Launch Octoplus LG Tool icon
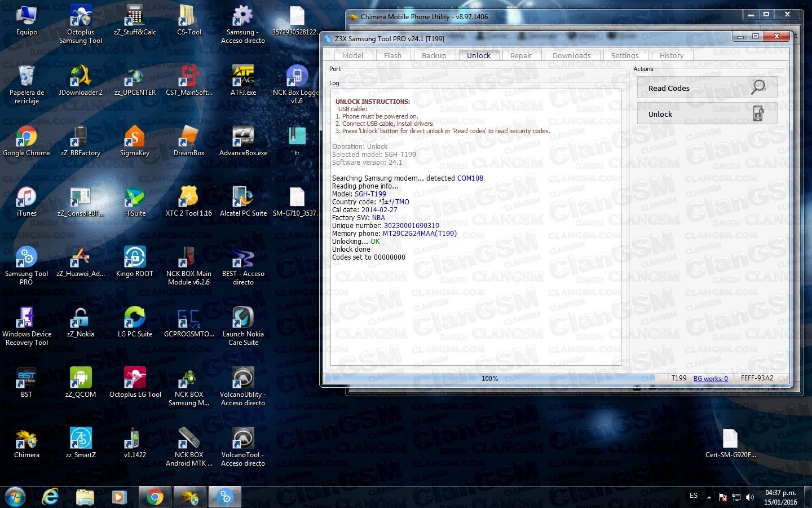812x508 pixels. click(x=135, y=383)
